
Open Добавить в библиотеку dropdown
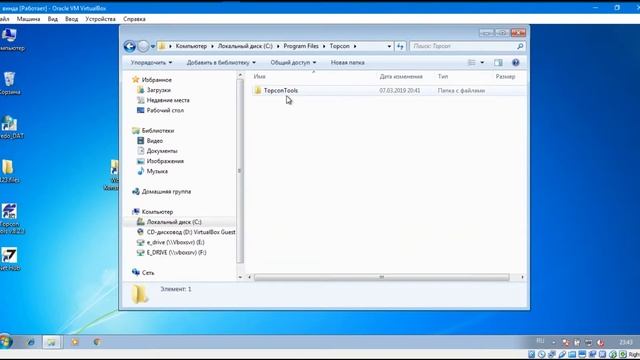click(x=221, y=62)
